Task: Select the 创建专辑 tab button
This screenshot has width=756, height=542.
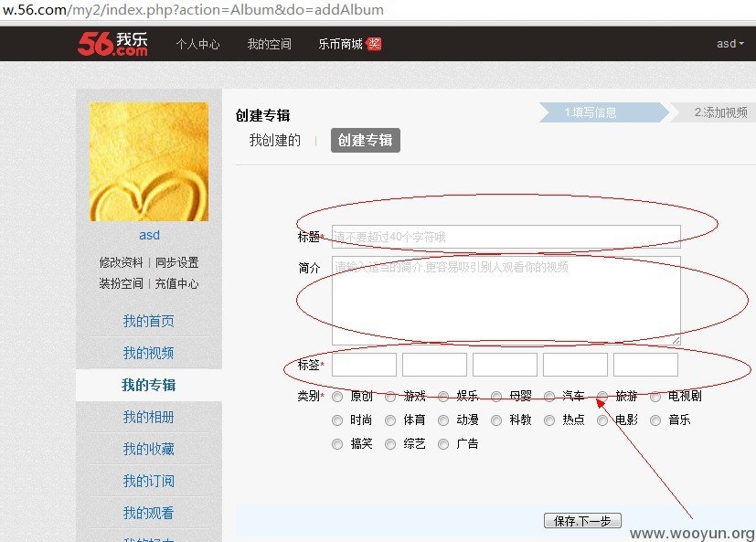Action: pos(366,141)
